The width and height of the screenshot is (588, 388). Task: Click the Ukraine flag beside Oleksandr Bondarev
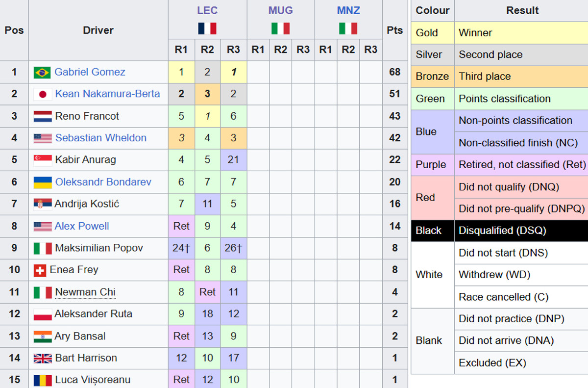[x=42, y=182]
